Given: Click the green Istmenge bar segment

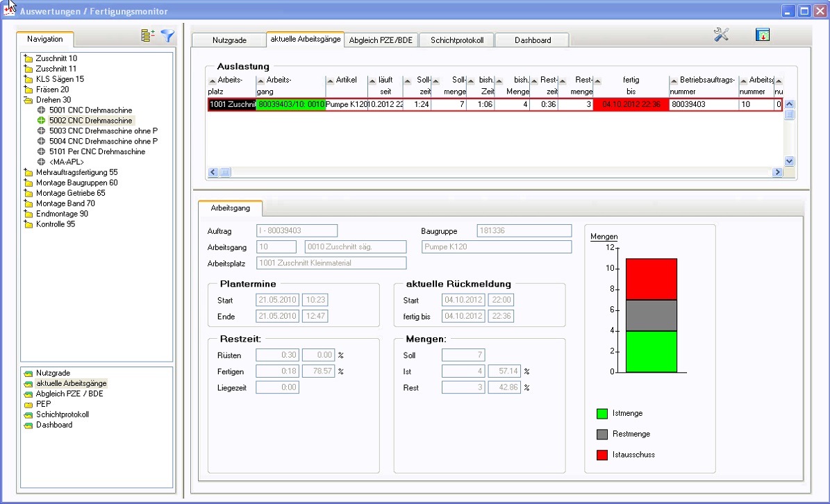Looking at the screenshot, I should click(651, 352).
